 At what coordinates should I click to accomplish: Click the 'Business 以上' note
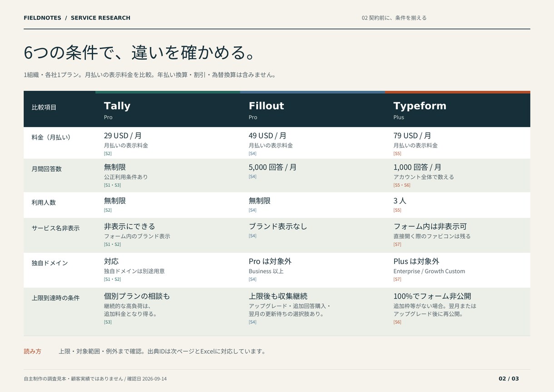tap(266, 271)
